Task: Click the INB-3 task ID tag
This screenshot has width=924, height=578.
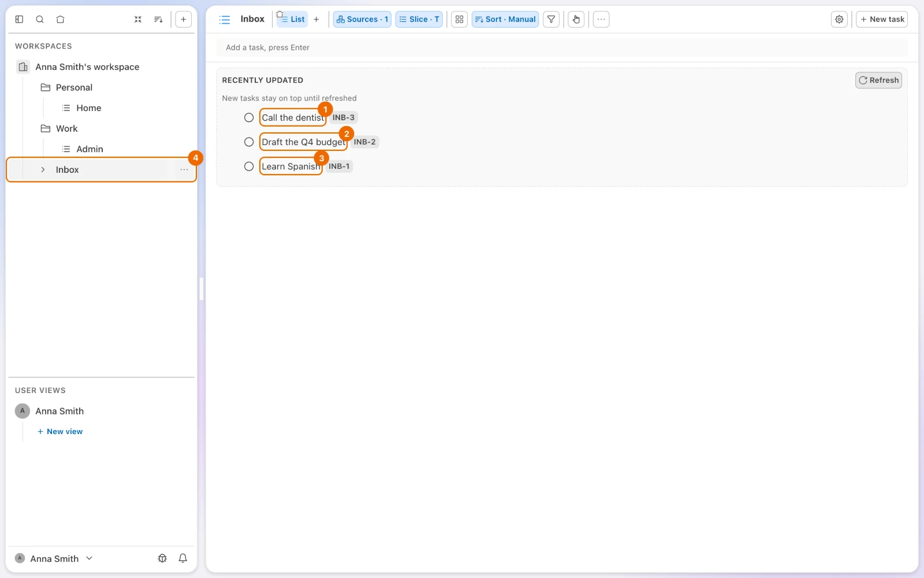Action: tap(344, 118)
